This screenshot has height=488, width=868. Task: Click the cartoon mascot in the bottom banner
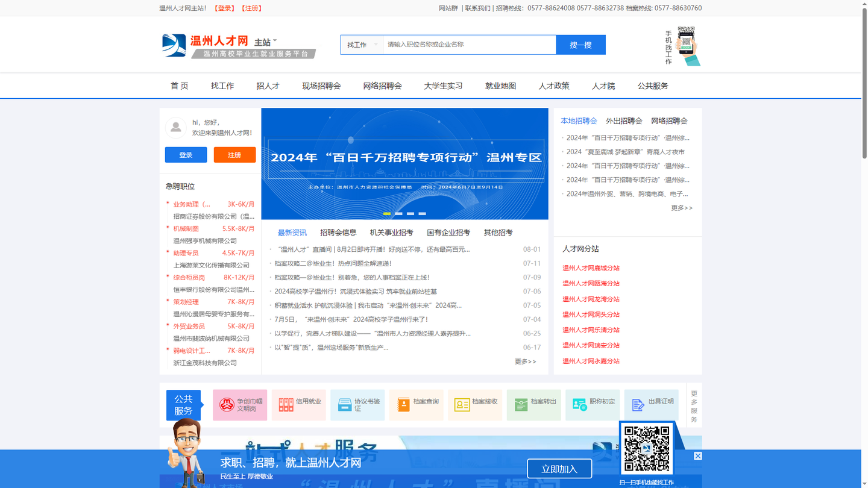[x=185, y=453]
